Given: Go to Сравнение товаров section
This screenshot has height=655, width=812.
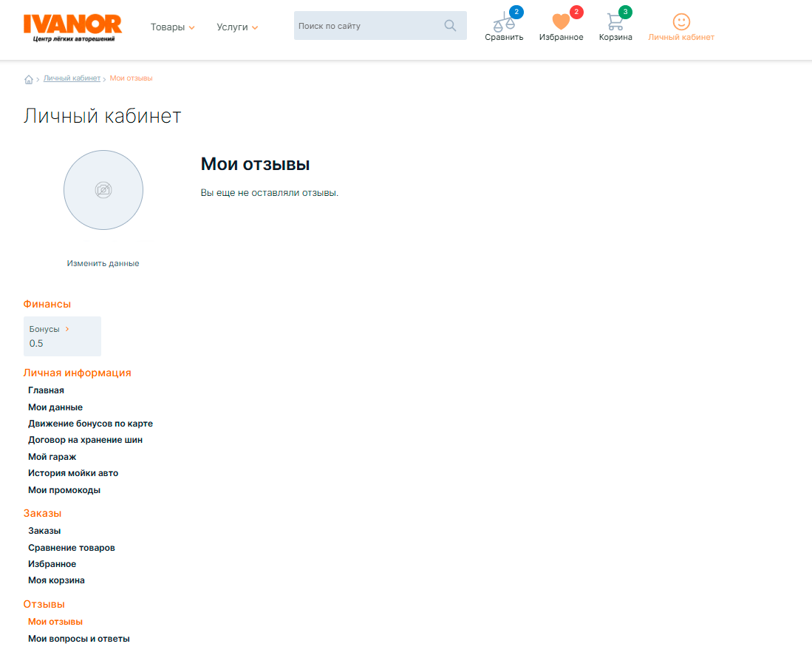Looking at the screenshot, I should pos(72,548).
